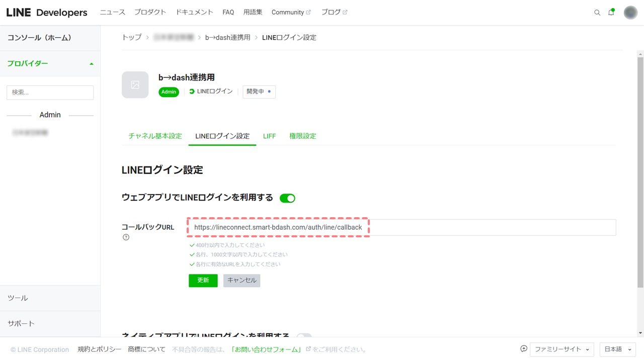The image size is (644, 362).
Task: Click the provider 検索 field
Action: click(x=50, y=93)
